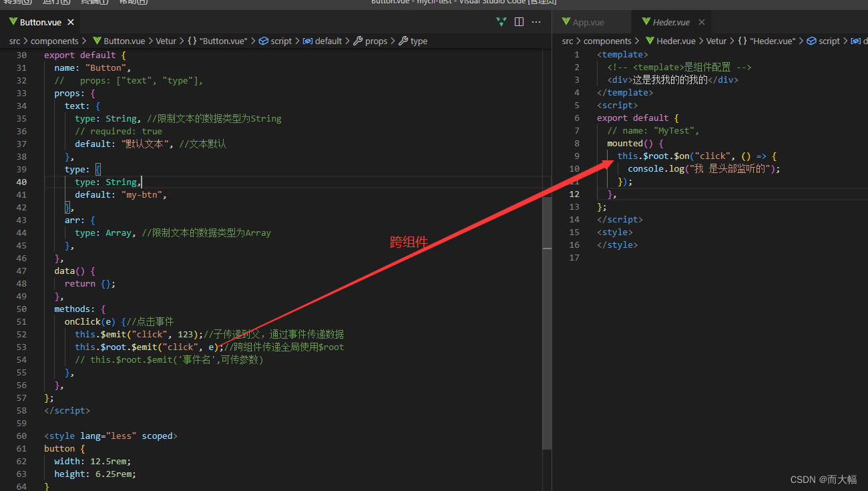This screenshot has width=868, height=491.
Task: Click the type wrench icon in the breadcrumb
Action: [x=404, y=41]
